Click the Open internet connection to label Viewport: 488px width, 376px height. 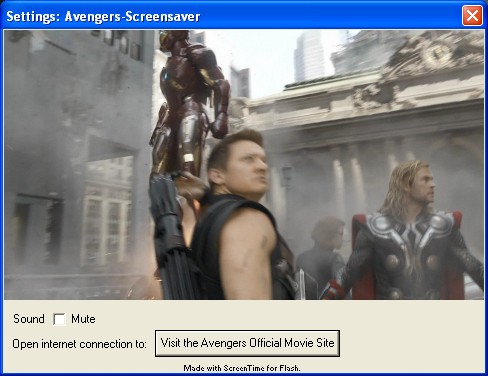tap(79, 344)
